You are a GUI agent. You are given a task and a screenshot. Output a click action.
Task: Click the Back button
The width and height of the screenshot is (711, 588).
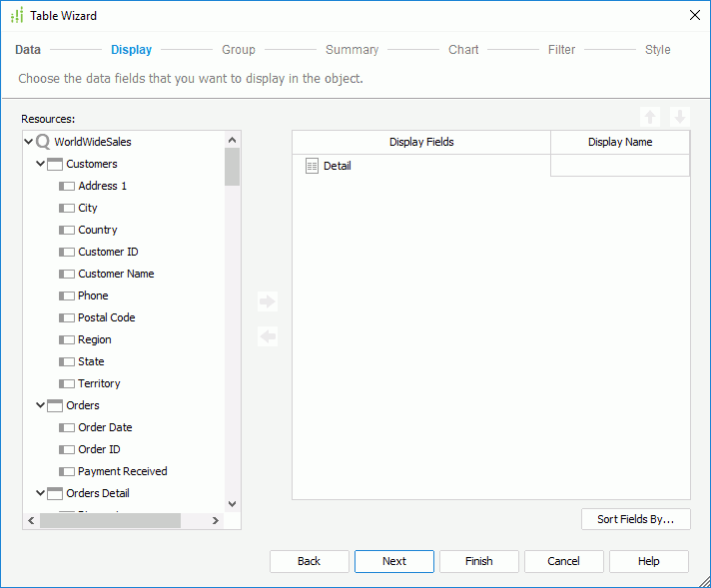(310, 561)
